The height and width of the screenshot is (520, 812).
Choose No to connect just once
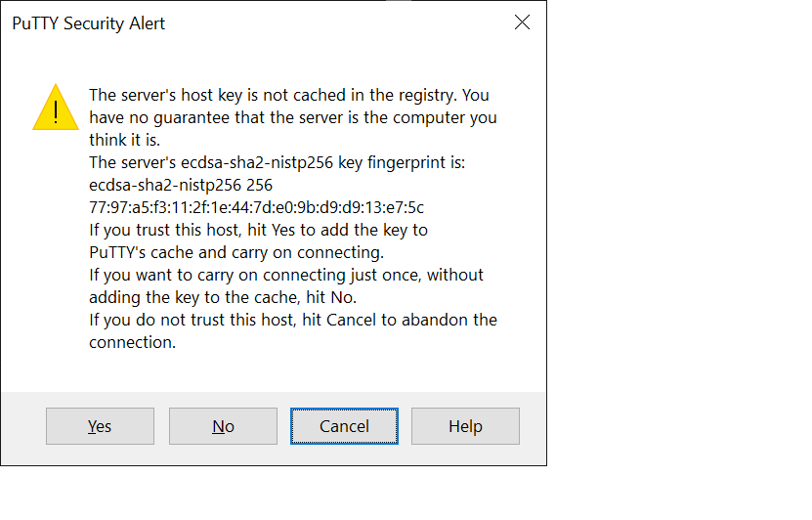tap(223, 426)
